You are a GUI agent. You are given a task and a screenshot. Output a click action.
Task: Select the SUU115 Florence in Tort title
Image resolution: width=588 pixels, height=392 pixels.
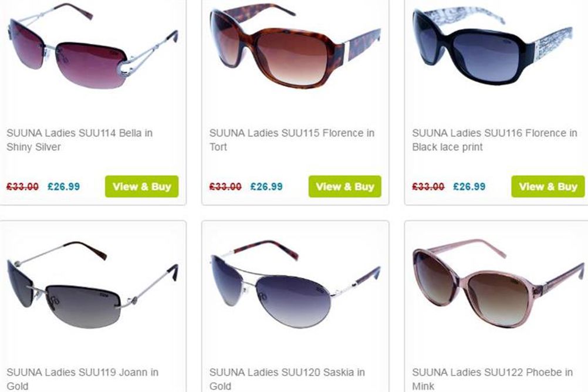pos(292,140)
